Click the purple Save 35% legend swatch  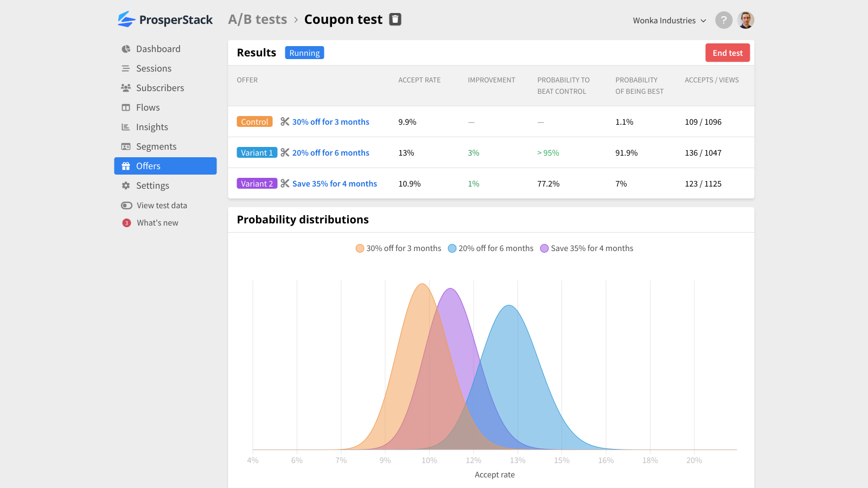pos(544,248)
